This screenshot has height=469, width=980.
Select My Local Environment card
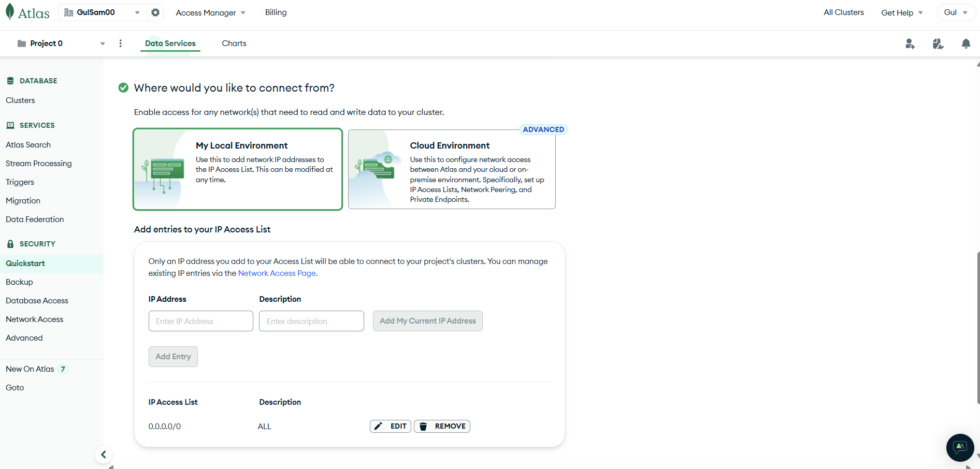click(x=238, y=169)
